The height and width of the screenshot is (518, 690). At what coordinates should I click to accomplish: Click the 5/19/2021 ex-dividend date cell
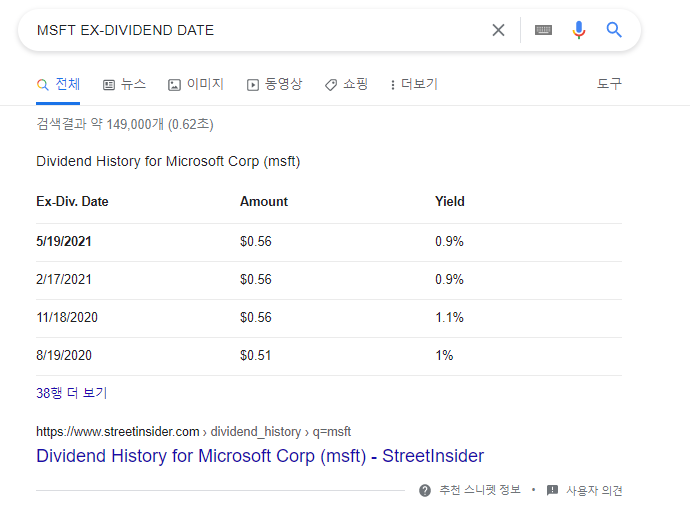[64, 241]
